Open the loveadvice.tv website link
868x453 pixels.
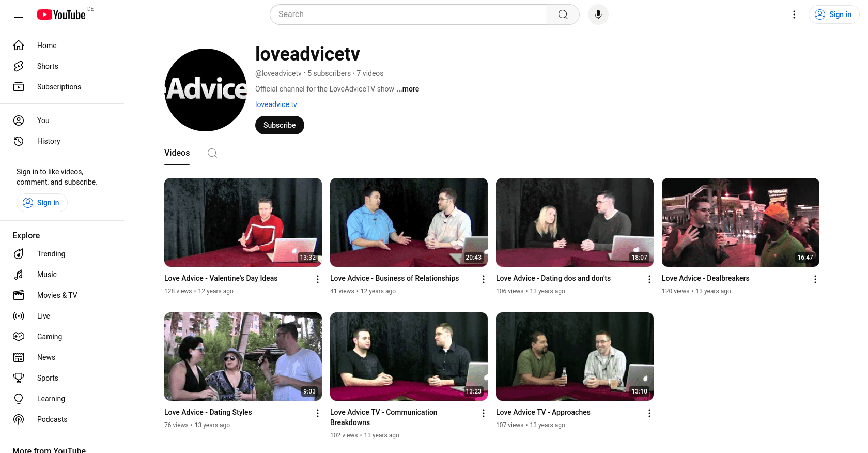(276, 104)
